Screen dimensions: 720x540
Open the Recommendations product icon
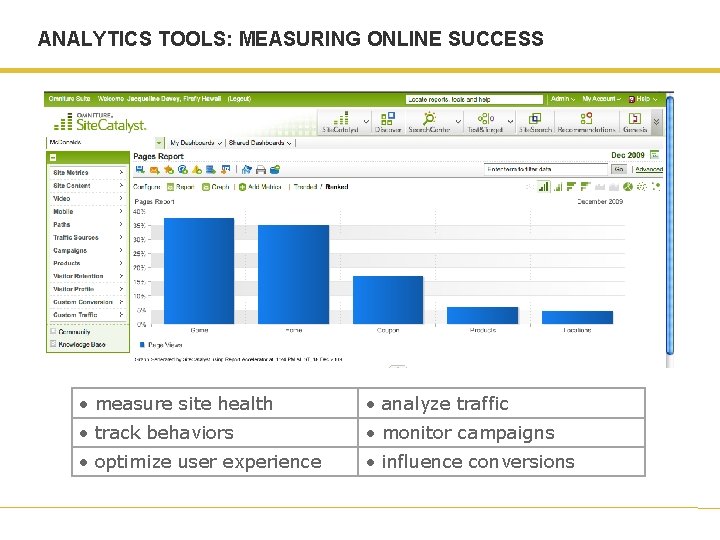tap(586, 118)
